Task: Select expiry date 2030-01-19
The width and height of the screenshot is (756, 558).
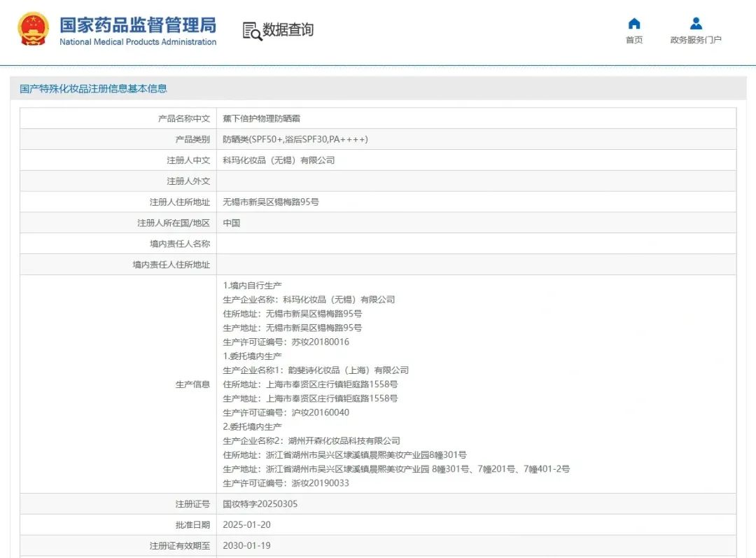Action: tap(246, 546)
